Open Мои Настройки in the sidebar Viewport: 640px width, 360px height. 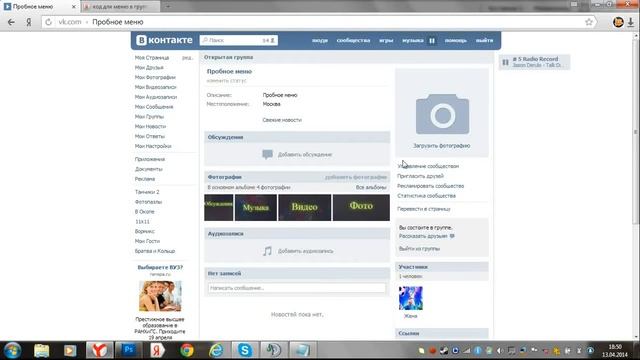click(153, 146)
